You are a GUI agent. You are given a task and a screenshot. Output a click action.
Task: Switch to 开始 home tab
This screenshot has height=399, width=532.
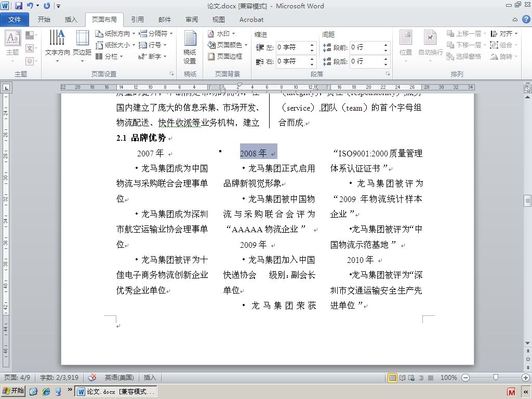click(x=44, y=20)
